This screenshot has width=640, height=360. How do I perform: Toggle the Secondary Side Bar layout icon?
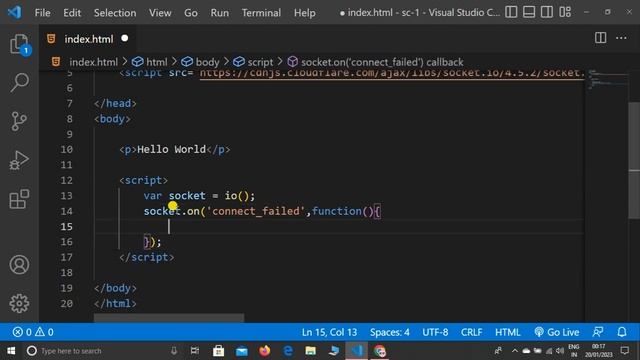click(547, 12)
